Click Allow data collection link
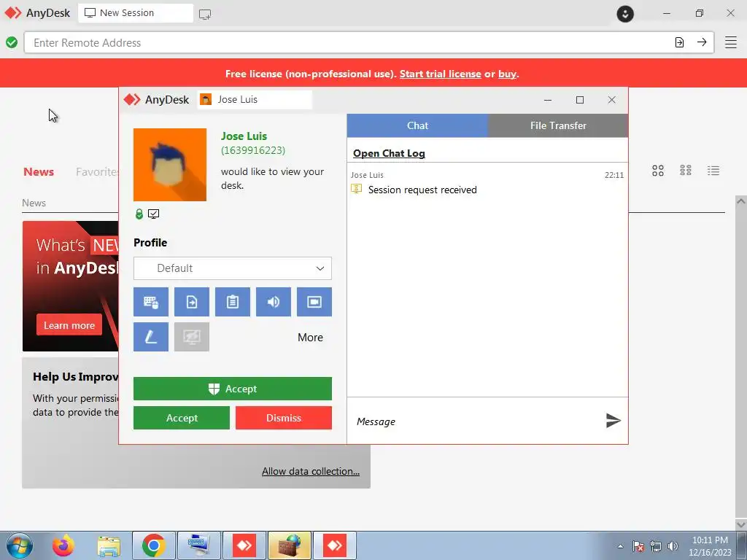The width and height of the screenshot is (747, 560). point(311,472)
